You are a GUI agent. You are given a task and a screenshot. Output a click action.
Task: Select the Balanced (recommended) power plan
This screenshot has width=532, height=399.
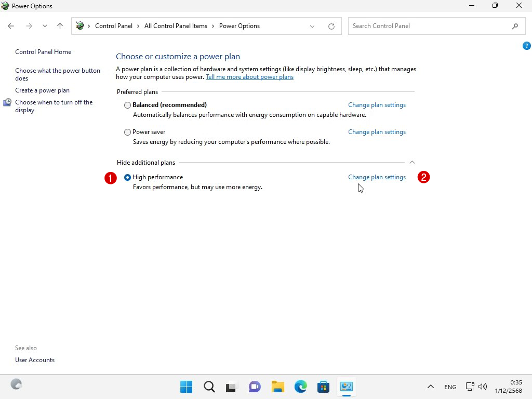pos(127,105)
